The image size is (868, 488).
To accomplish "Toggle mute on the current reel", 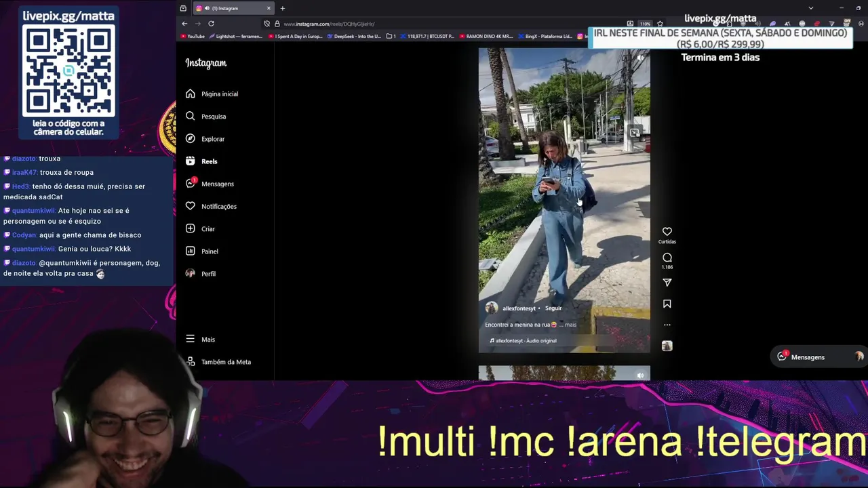I will (640, 58).
